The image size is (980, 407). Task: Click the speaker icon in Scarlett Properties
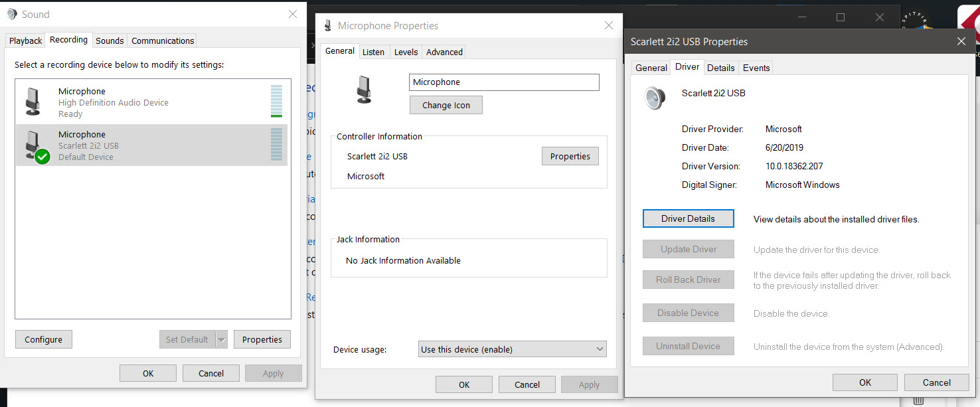[x=655, y=98]
